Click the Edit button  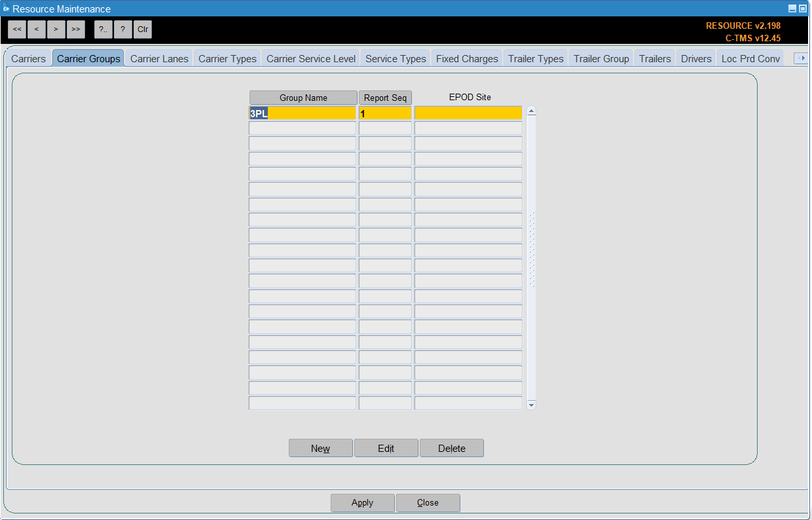(386, 448)
